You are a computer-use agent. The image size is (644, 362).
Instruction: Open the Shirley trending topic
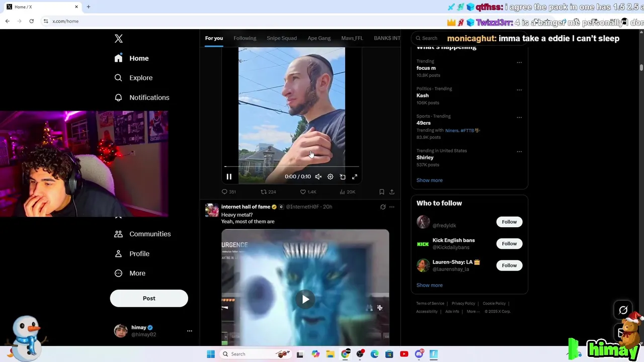pos(425,157)
